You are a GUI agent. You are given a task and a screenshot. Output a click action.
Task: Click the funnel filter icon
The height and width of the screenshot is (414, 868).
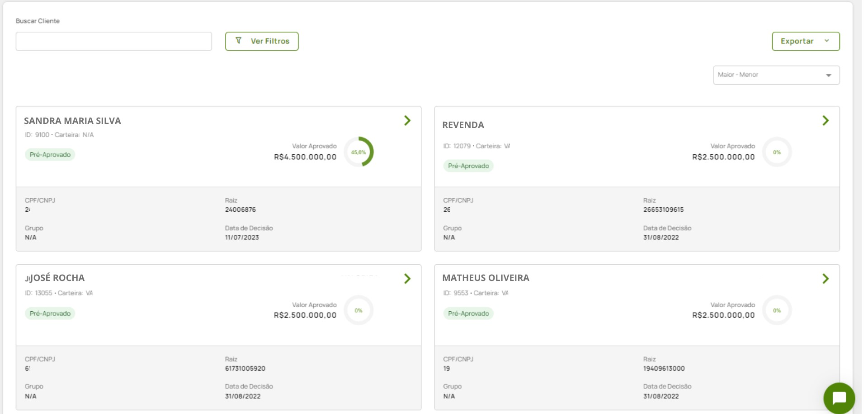click(239, 41)
